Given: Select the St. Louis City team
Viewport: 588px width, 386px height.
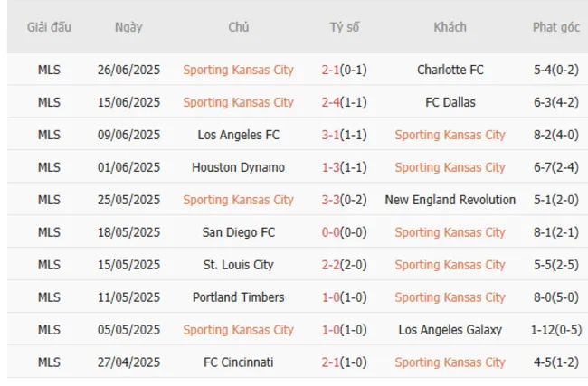Looking at the screenshot, I should [238, 264].
